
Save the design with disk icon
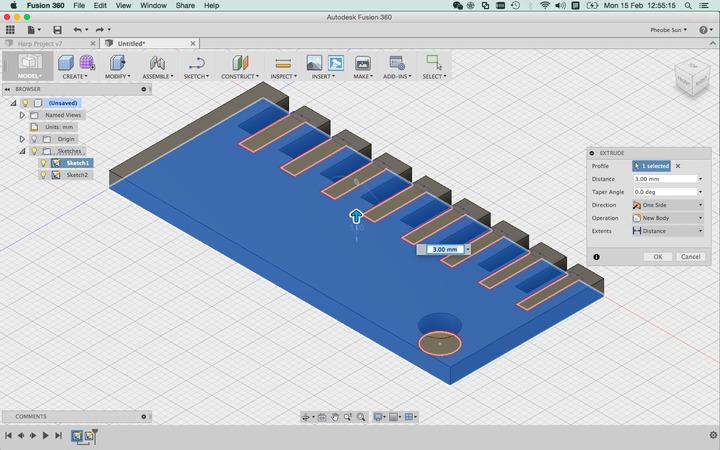(x=57, y=30)
